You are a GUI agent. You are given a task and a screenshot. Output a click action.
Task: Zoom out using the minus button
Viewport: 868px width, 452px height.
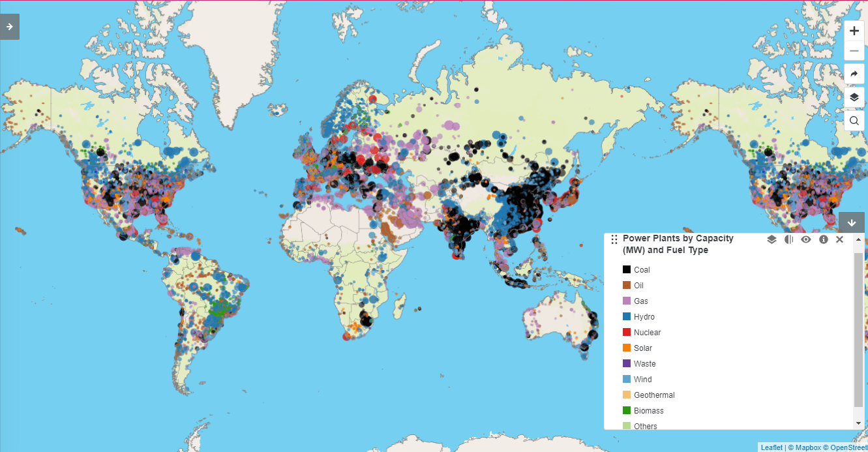click(854, 51)
